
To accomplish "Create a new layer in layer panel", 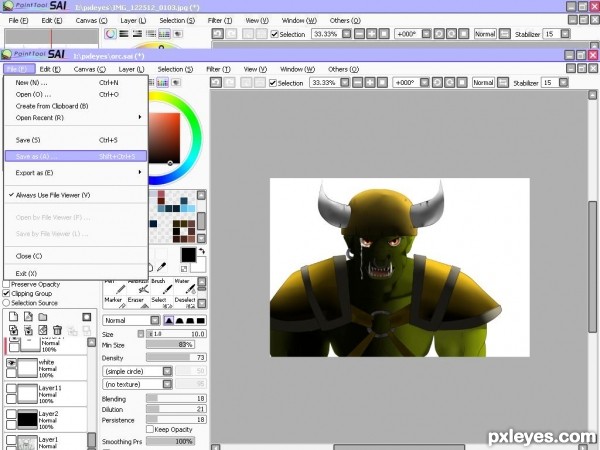I will click(x=13, y=317).
